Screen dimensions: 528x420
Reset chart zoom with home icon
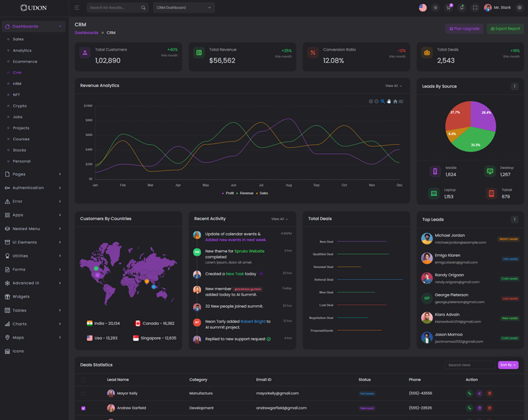coord(395,102)
